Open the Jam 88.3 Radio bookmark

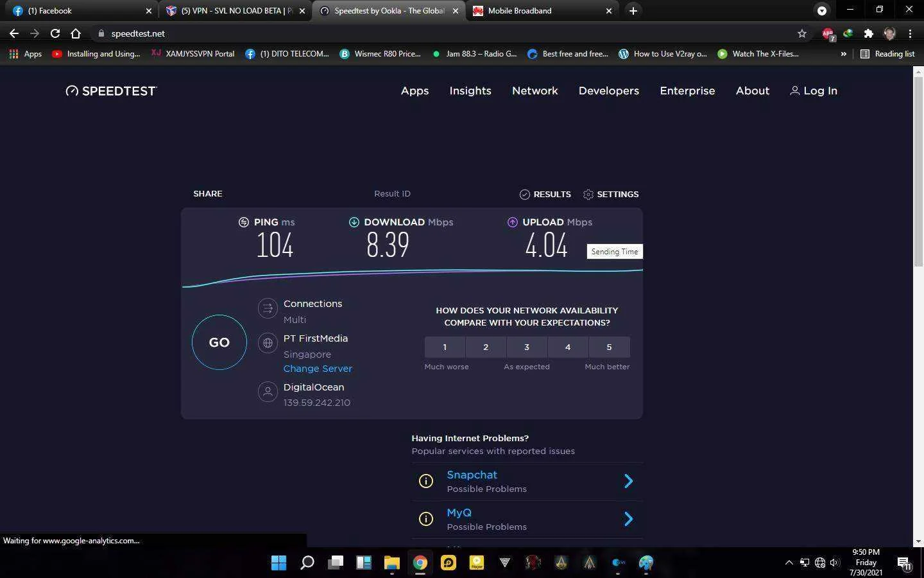click(475, 54)
